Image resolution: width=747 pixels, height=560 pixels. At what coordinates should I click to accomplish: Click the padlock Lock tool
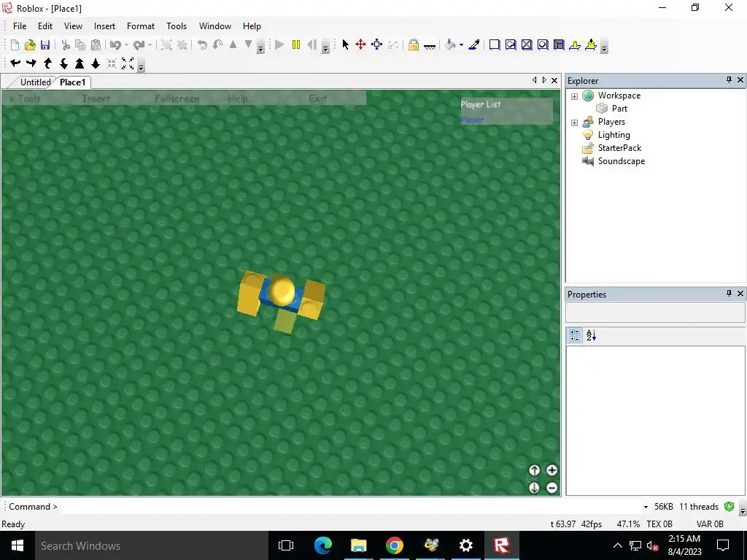[414, 44]
